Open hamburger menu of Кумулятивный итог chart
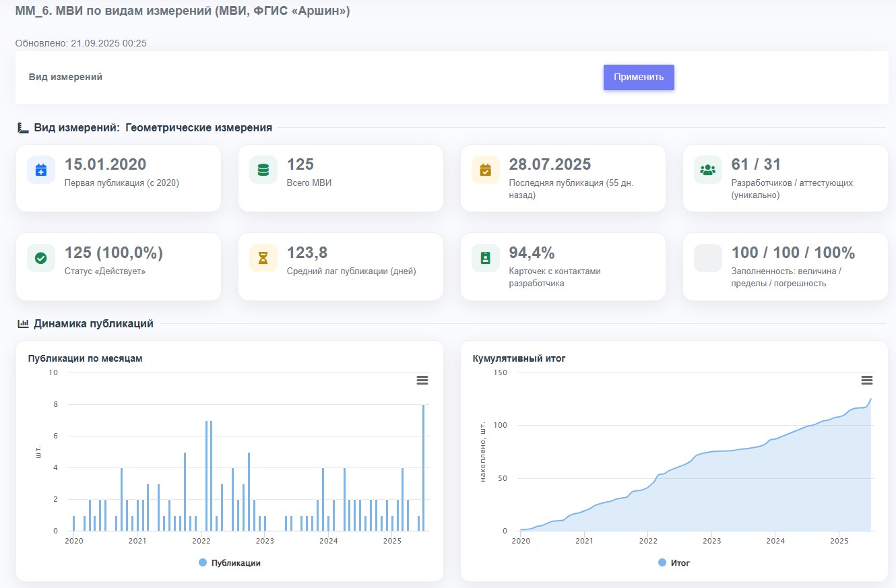 (x=867, y=381)
